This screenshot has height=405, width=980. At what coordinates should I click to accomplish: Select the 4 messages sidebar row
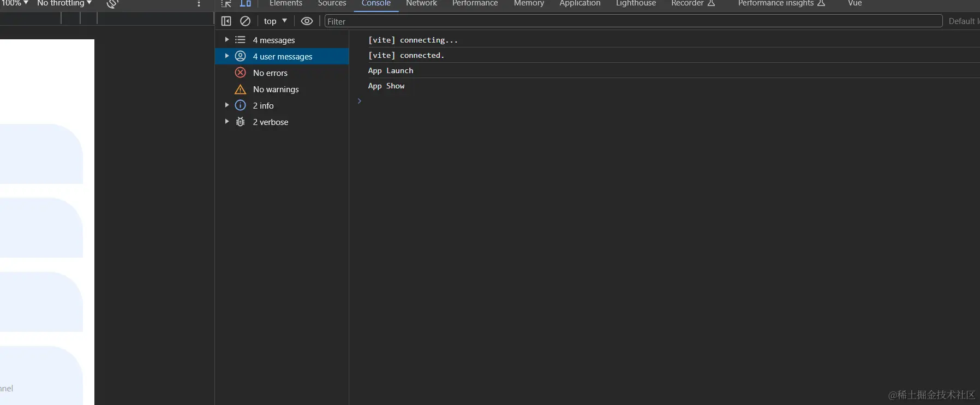(282, 40)
